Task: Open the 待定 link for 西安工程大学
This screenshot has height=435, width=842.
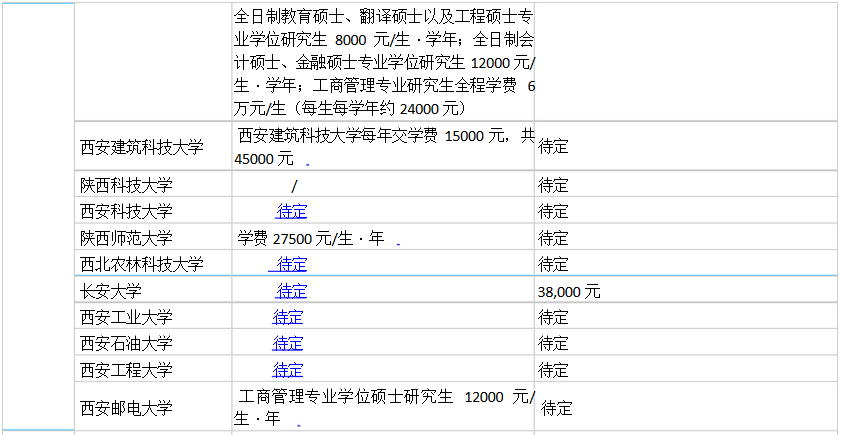Action: (287, 369)
